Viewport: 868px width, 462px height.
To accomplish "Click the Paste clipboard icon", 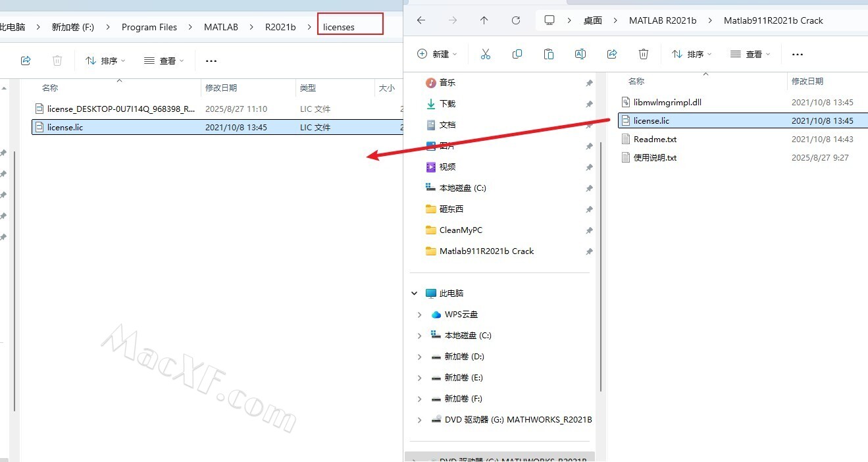I will click(549, 54).
